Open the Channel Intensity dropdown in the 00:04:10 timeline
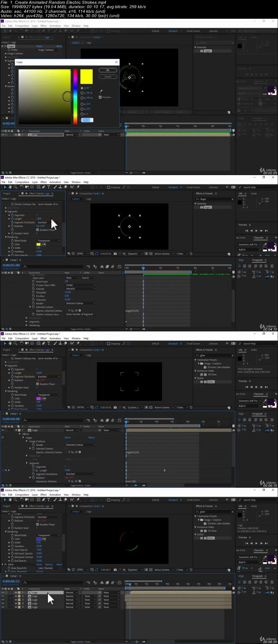 pos(80,289)
